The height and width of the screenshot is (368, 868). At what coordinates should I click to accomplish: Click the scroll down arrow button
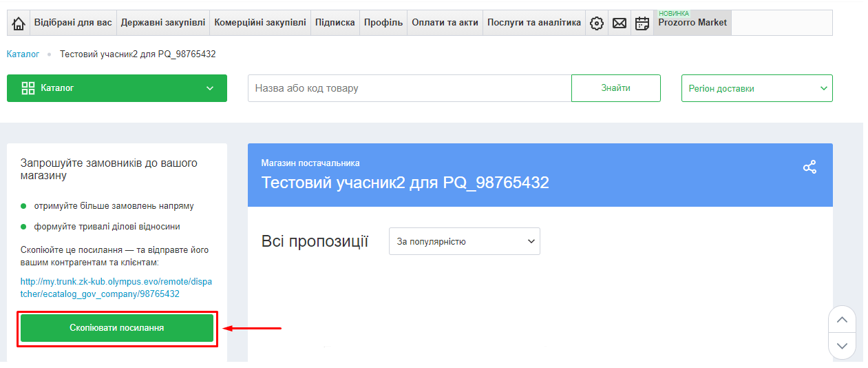tap(842, 345)
